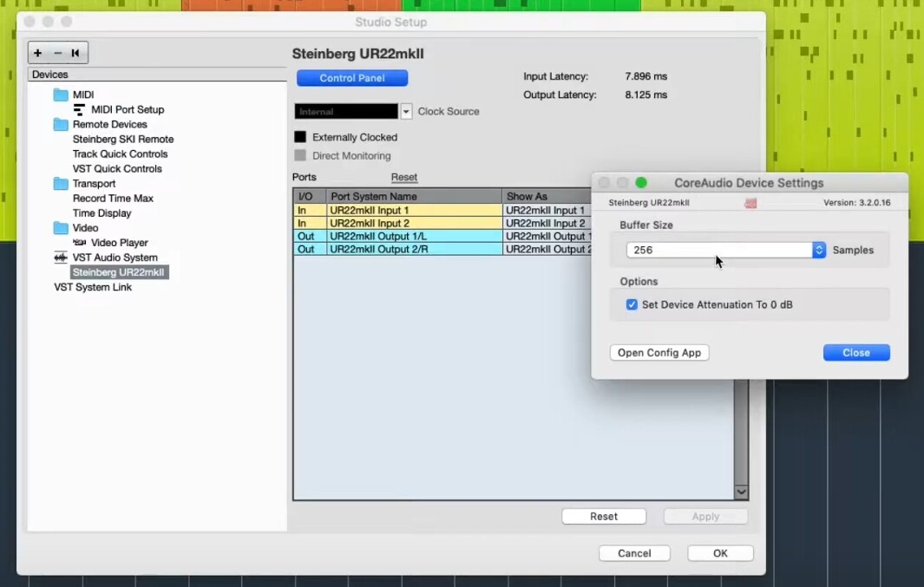Click the VST Audio System waveform icon
924x587 pixels.
pyautogui.click(x=61, y=258)
